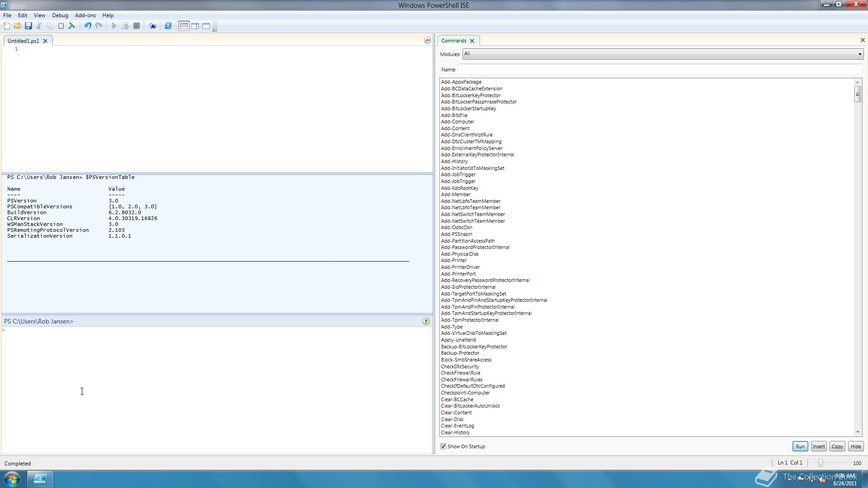This screenshot has height=488, width=868.
Task: Show script pane on the right icon
Action: (x=195, y=26)
